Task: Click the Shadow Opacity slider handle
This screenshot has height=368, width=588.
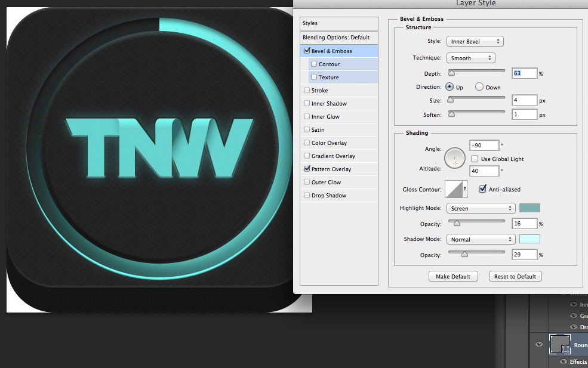Action: pyautogui.click(x=464, y=254)
